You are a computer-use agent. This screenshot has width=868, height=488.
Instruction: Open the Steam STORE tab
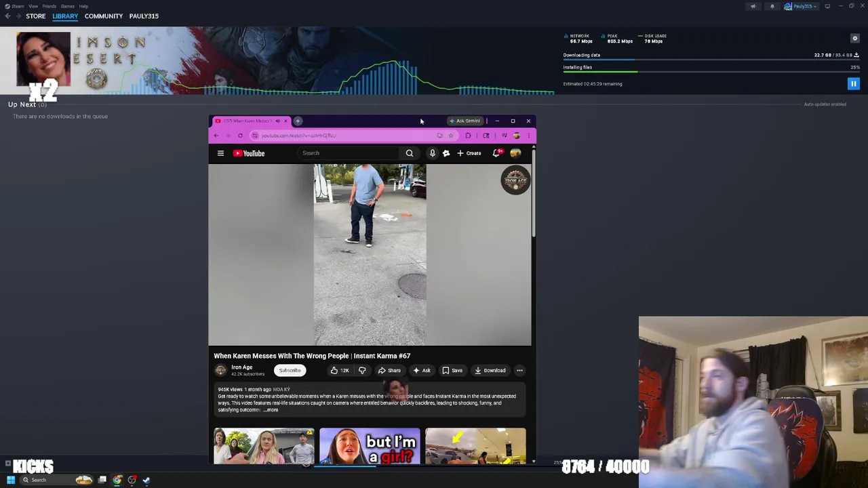click(x=36, y=16)
